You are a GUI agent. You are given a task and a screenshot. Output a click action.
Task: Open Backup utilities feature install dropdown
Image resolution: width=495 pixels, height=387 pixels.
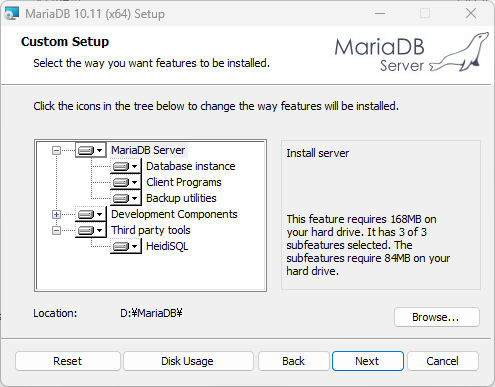tap(125, 198)
